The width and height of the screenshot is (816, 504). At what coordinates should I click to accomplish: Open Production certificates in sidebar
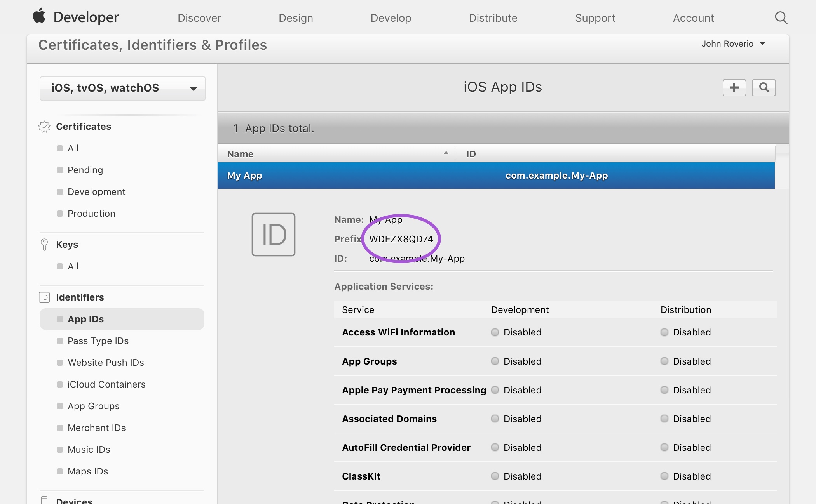coord(91,214)
